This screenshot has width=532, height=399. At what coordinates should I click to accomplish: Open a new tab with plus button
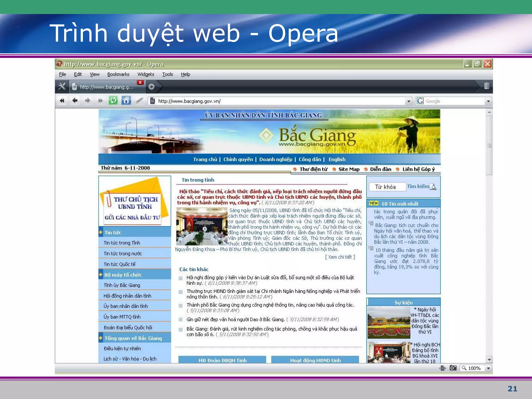coord(151,87)
